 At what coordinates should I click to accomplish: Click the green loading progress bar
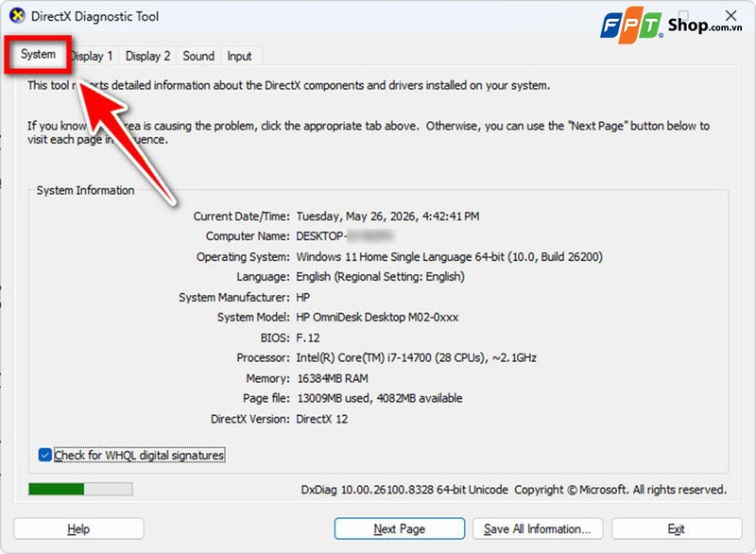click(x=80, y=489)
